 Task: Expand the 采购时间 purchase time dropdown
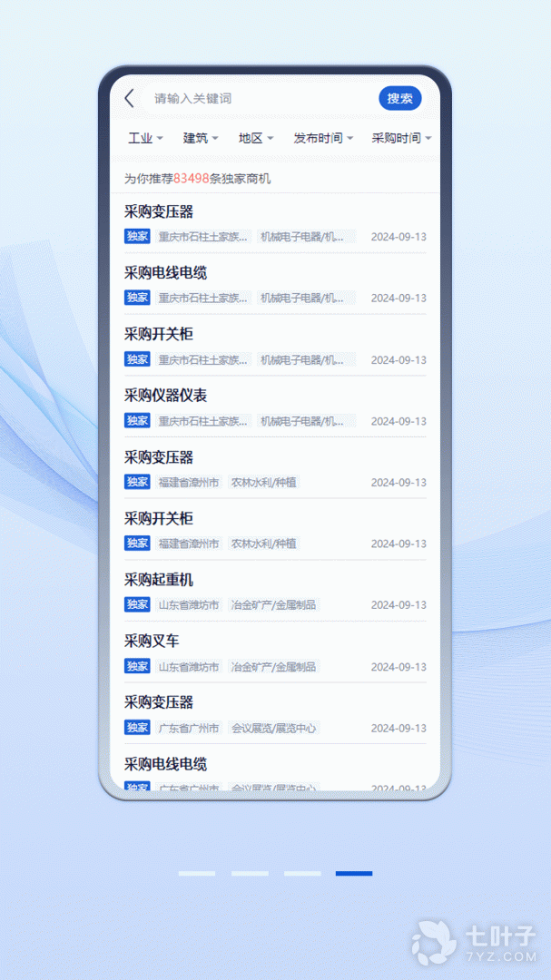[x=400, y=138]
